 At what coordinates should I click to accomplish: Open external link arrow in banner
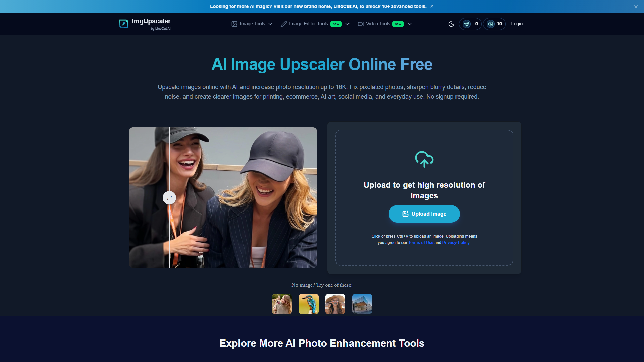point(432,6)
